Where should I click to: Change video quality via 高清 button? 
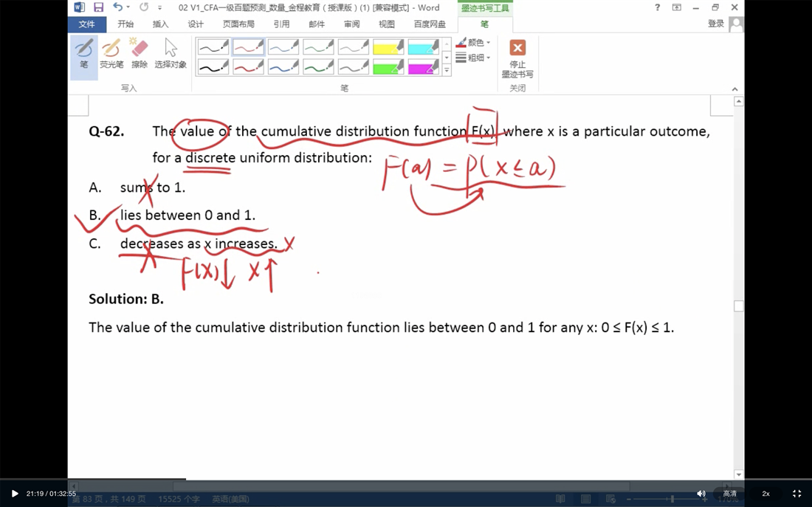pyautogui.click(x=729, y=494)
